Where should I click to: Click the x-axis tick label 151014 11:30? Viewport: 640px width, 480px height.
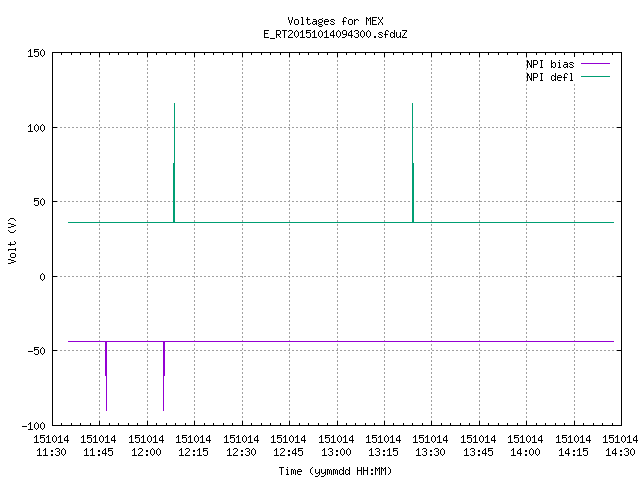coord(51,446)
